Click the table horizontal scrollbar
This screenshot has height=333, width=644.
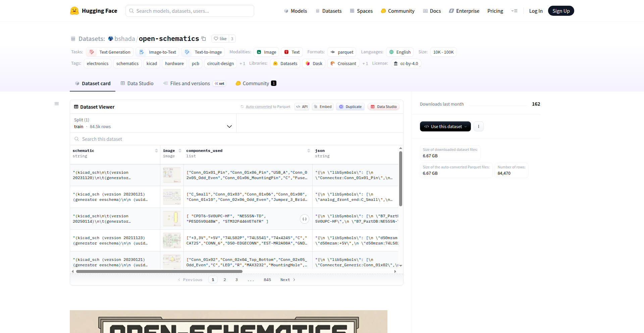tap(159, 271)
